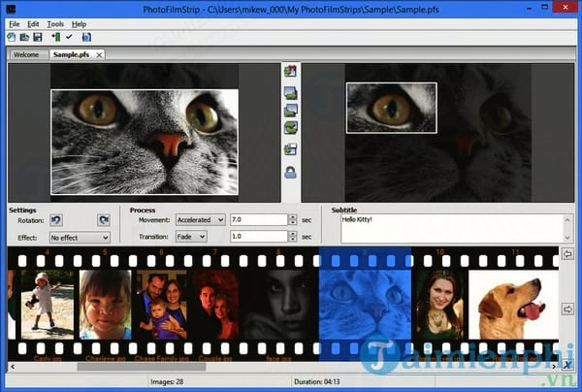Select the highlighted blue cat thumbnail
The image size is (582, 392).
[366, 305]
